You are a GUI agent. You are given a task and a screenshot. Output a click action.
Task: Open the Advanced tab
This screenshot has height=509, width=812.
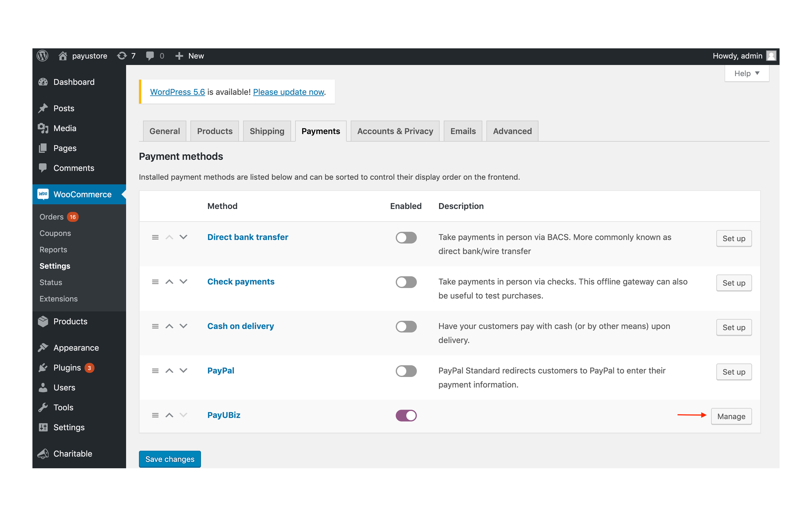(x=512, y=131)
